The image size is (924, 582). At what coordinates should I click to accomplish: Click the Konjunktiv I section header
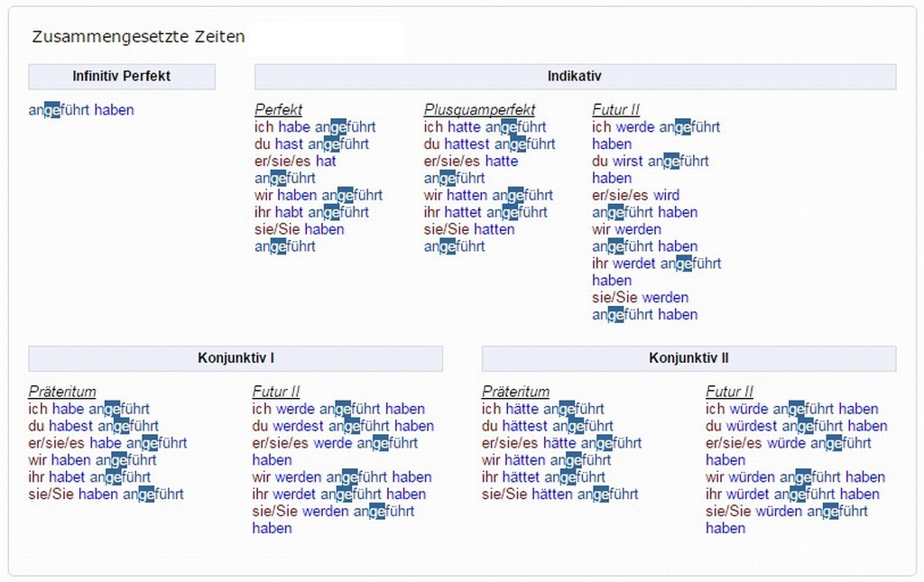[236, 358]
